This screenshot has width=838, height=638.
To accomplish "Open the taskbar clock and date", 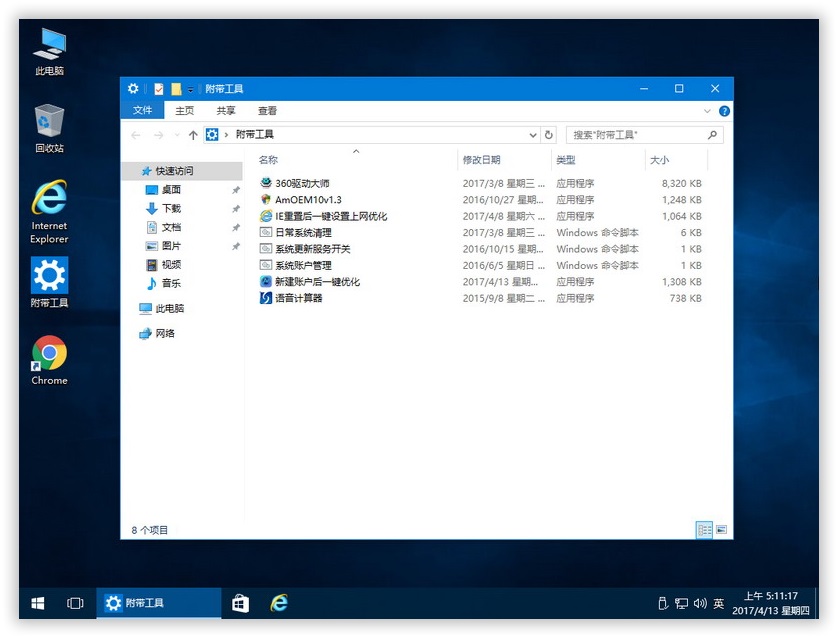I will [x=771, y=603].
